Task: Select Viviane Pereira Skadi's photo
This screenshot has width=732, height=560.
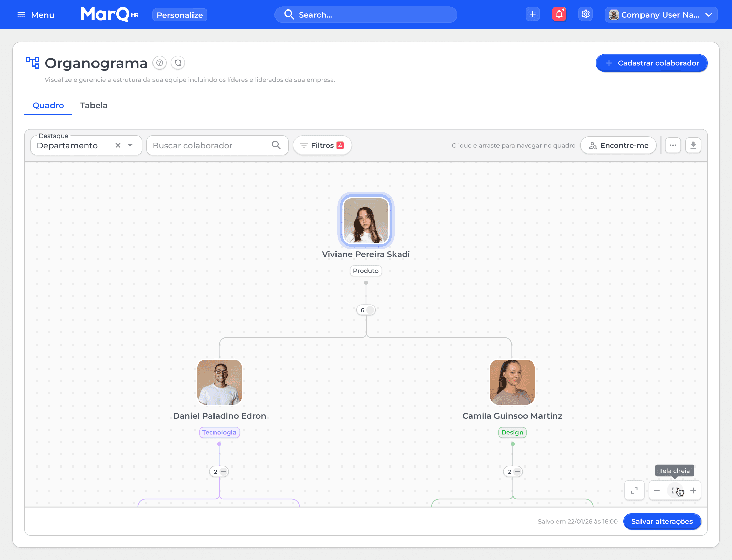Action: (366, 221)
